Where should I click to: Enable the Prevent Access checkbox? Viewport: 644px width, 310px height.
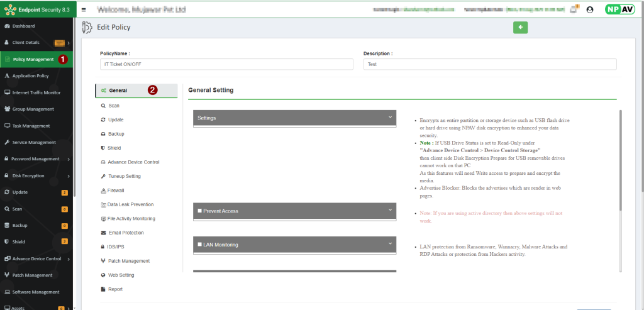click(200, 211)
